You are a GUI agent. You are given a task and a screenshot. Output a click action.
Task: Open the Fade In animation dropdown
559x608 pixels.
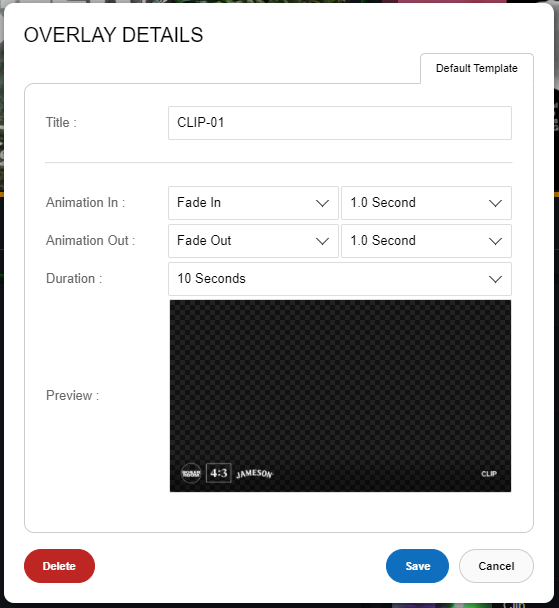point(253,203)
